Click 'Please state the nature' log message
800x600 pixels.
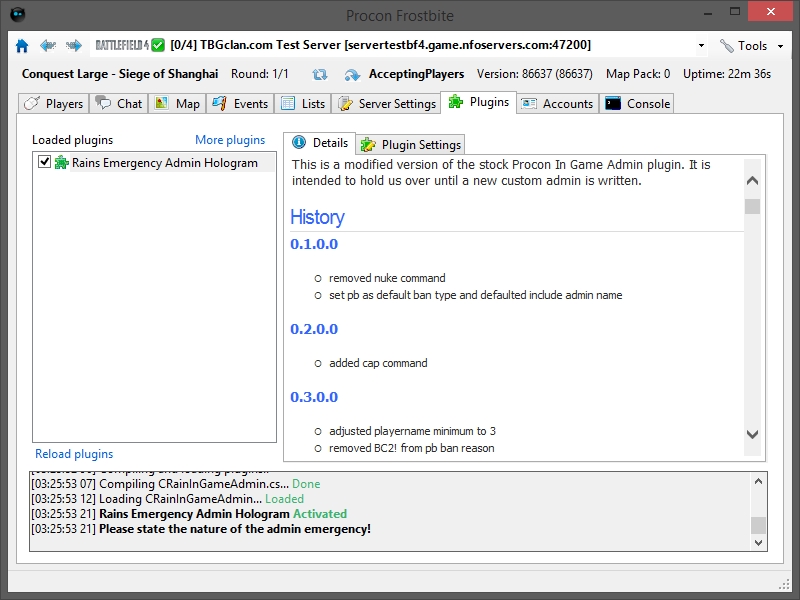pyautogui.click(x=235, y=529)
